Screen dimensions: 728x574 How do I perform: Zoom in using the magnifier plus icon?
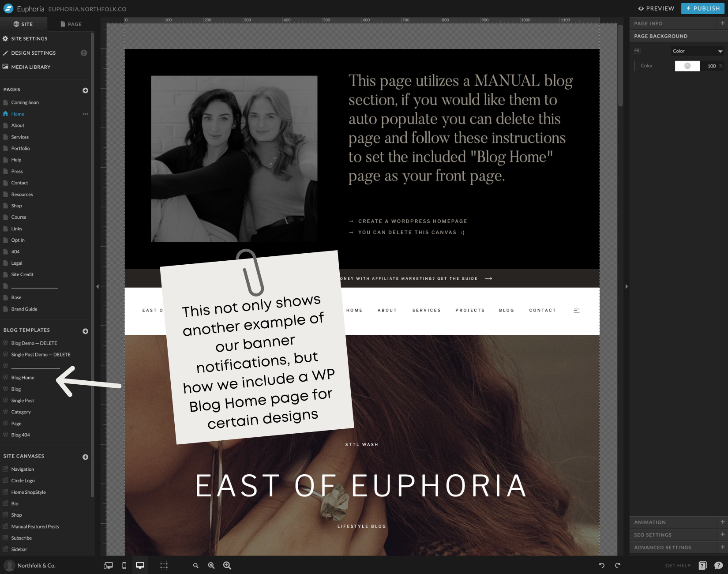(227, 565)
